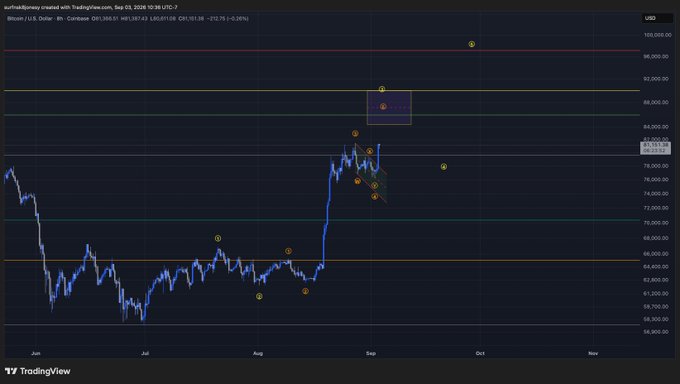Click yellow wave marker above the late July peak
680x384 pixels.
(218, 238)
